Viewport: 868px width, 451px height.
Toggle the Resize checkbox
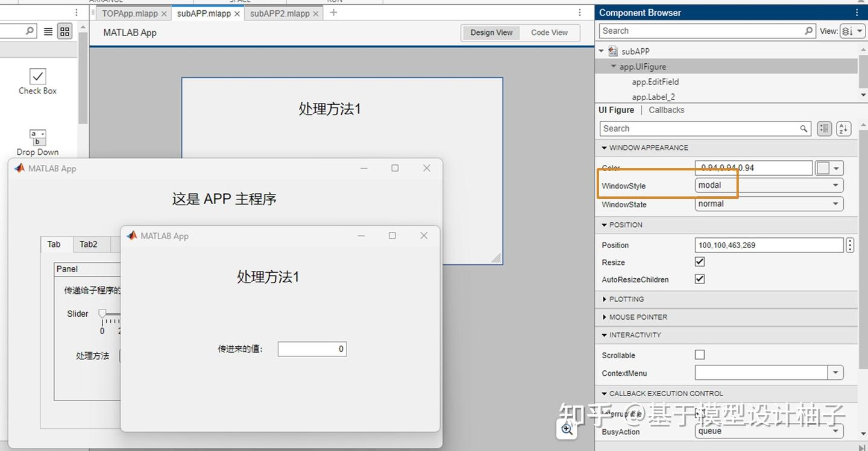click(x=699, y=261)
